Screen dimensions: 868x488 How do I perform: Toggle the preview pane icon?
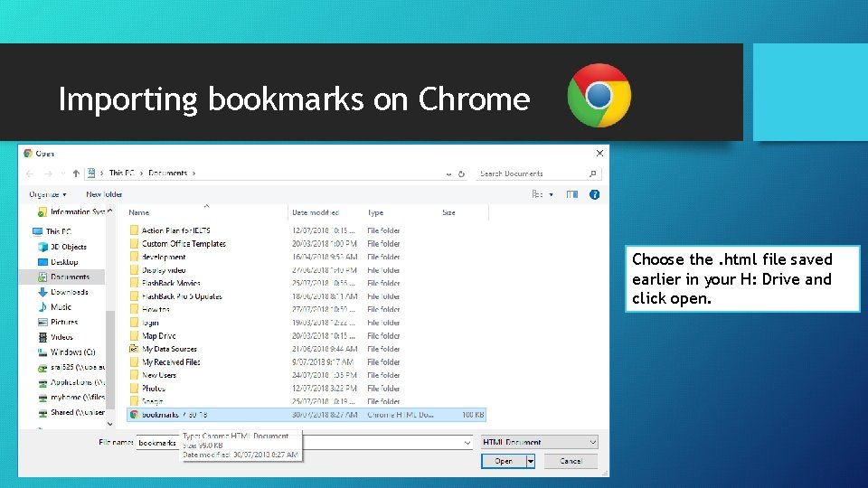point(571,195)
